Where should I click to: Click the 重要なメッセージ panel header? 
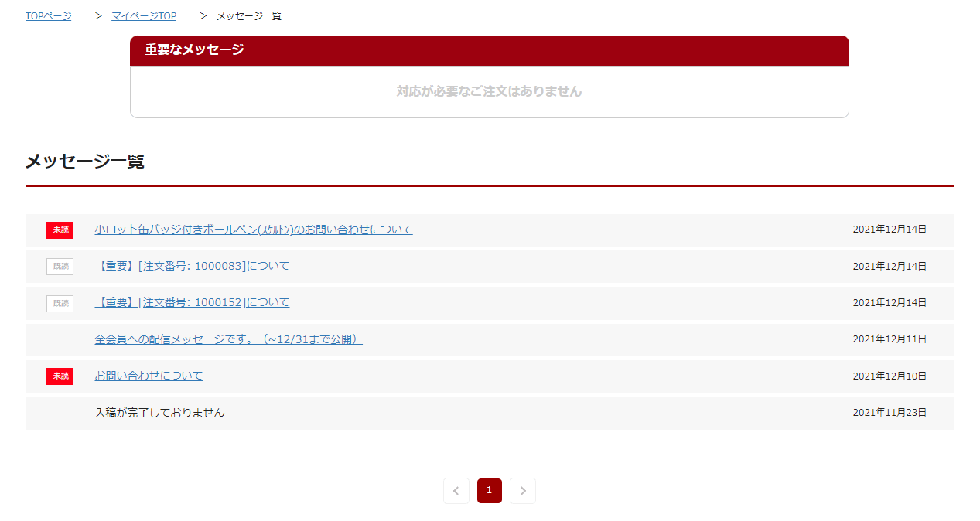coord(489,50)
